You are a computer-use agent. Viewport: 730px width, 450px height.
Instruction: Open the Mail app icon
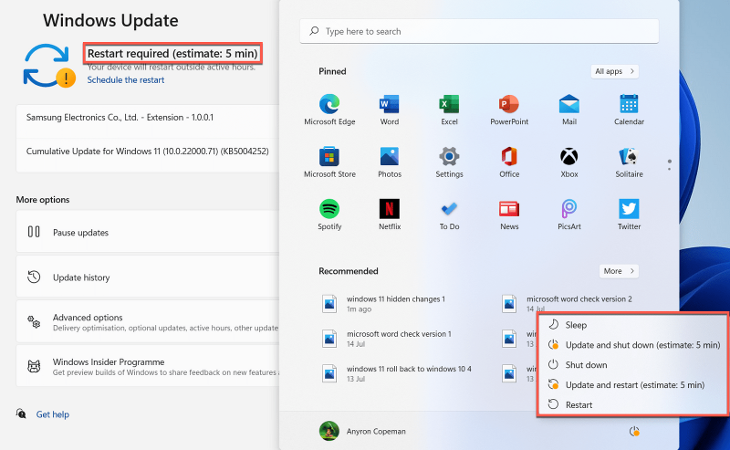click(569, 109)
